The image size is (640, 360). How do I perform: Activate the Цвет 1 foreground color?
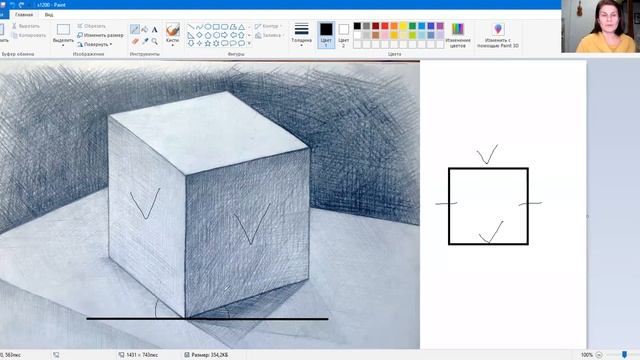[x=326, y=35]
